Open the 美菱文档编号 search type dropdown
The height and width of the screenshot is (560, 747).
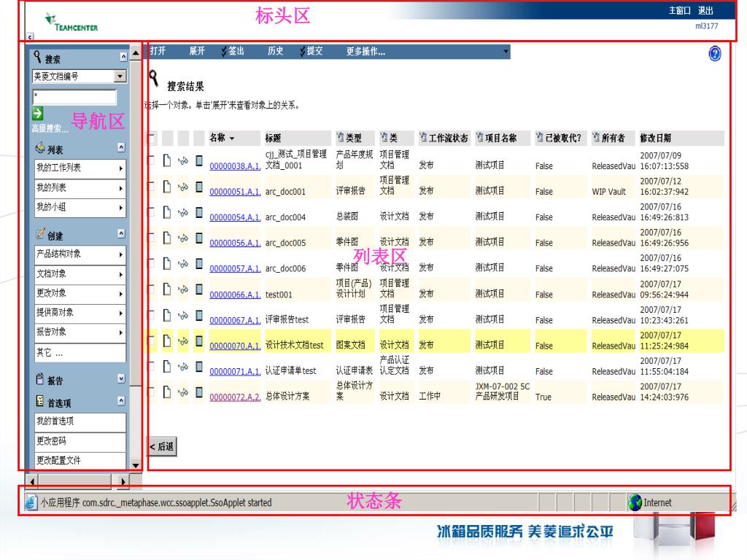pos(120,76)
